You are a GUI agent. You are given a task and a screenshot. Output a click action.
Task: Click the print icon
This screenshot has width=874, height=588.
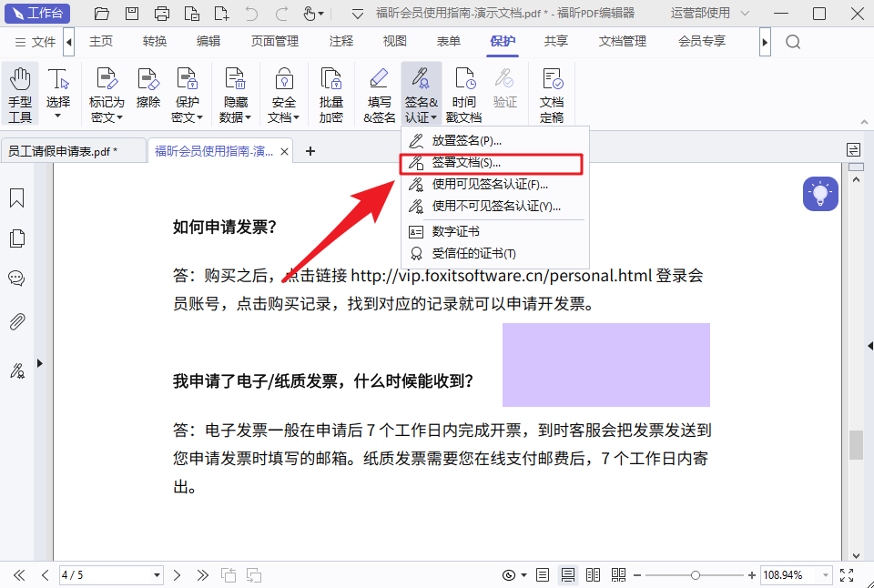click(x=162, y=14)
